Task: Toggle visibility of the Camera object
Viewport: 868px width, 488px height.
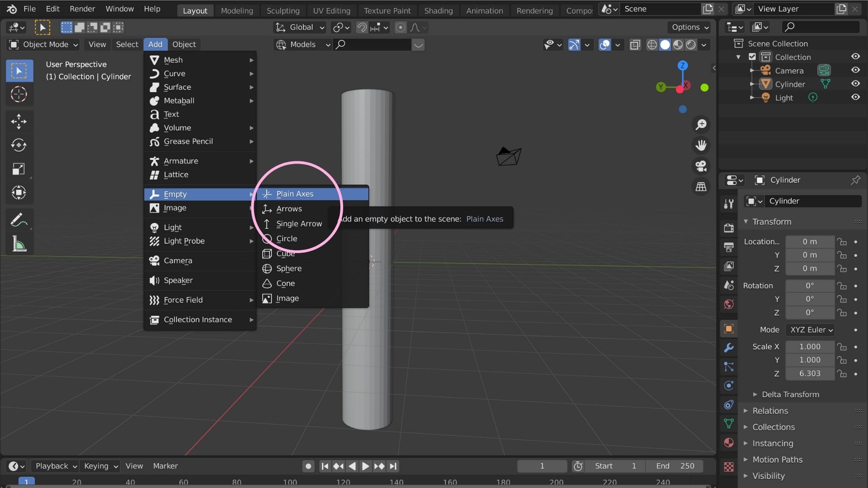Action: (x=856, y=70)
